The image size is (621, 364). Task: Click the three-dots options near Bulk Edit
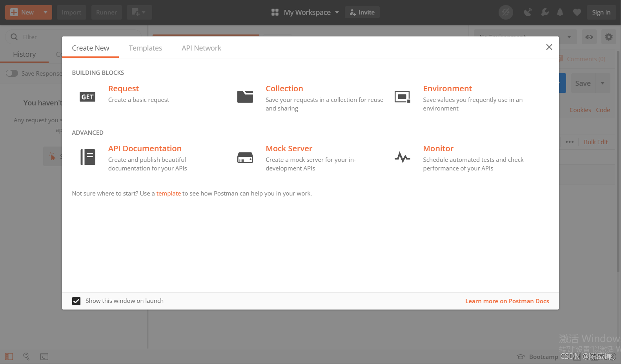tap(570, 142)
